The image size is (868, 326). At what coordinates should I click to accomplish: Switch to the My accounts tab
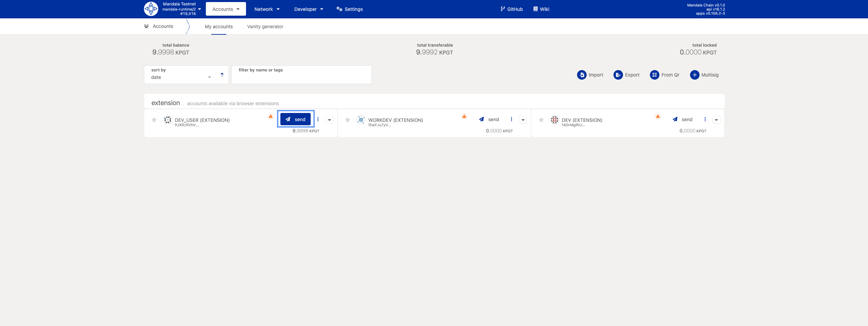(x=219, y=27)
